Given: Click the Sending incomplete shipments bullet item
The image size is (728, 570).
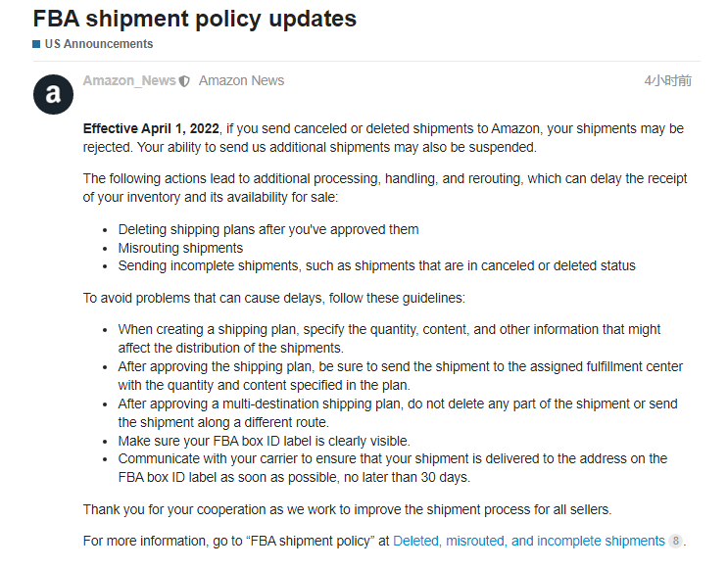Looking at the screenshot, I should [376, 265].
